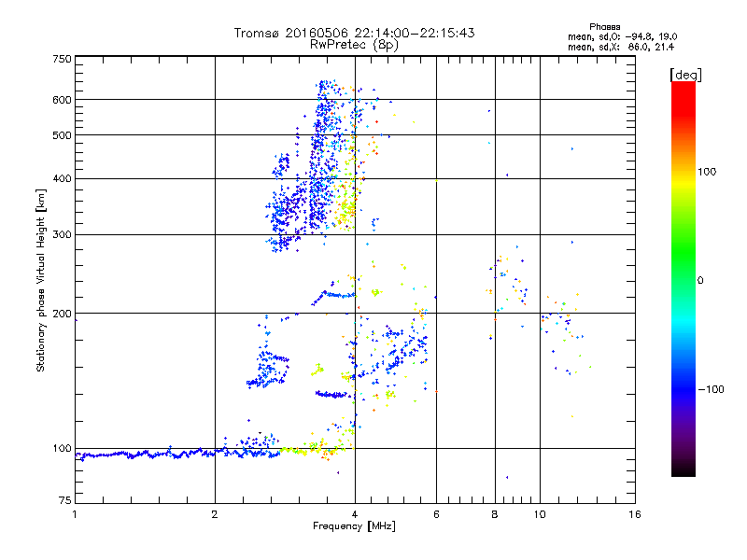
Task: Select the 'mean, sd,O: -94.8, 19.0' text
Action: pos(622,36)
